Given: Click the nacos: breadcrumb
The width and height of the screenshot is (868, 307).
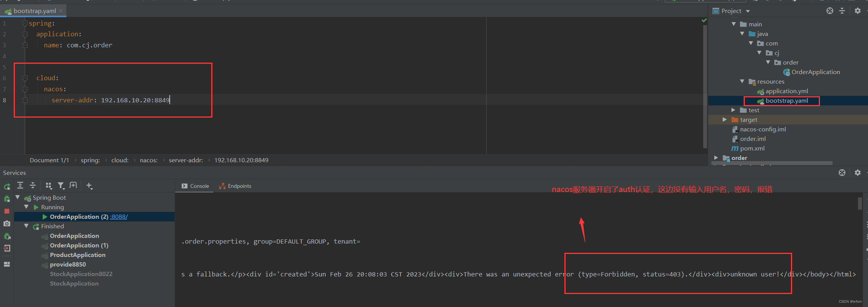Looking at the screenshot, I should (x=149, y=160).
